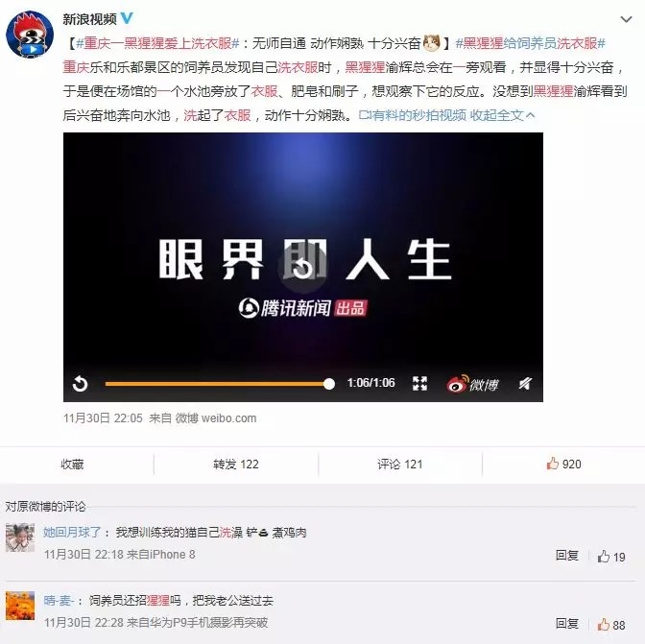Image resolution: width=645 pixels, height=644 pixels.
Task: Open the 评论 121 tab
Action: pos(400,465)
